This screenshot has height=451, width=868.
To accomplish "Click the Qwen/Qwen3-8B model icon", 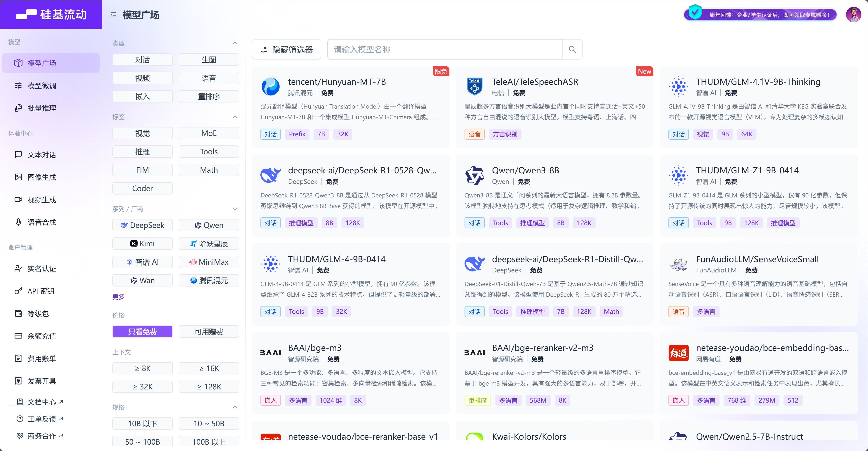I will pos(475,175).
